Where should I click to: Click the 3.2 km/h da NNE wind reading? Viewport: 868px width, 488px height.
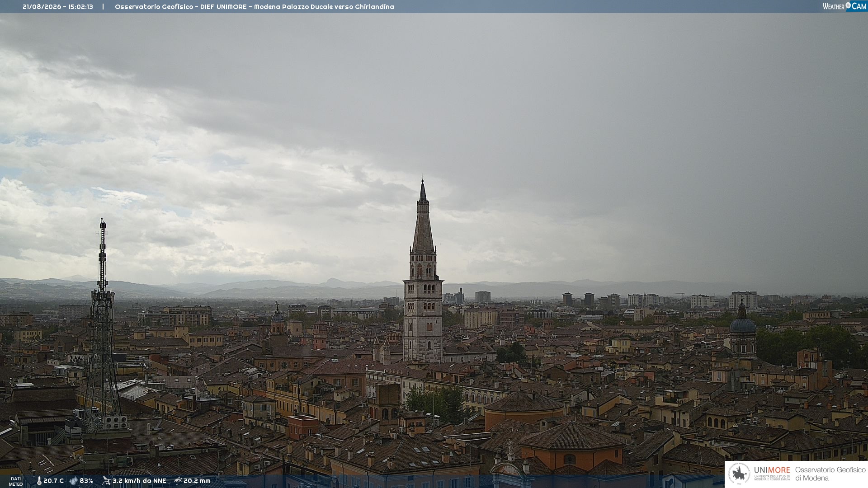tap(139, 481)
